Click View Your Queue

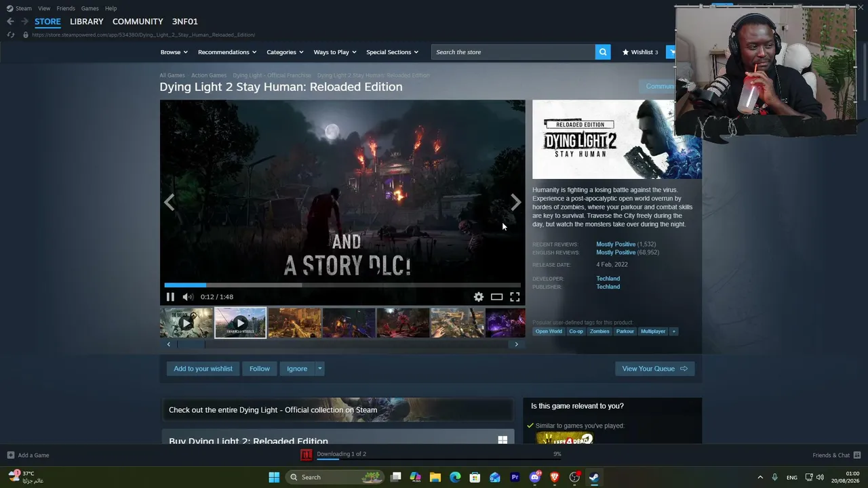(654, 369)
